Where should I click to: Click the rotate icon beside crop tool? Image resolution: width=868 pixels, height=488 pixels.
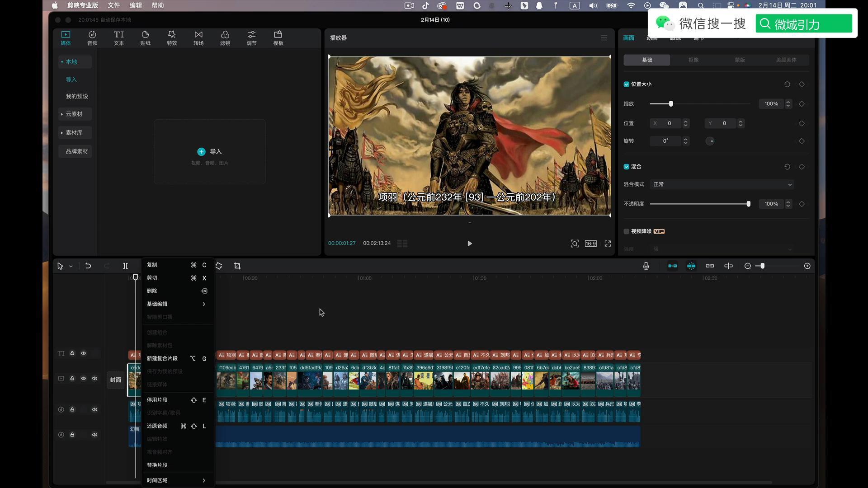point(219,266)
